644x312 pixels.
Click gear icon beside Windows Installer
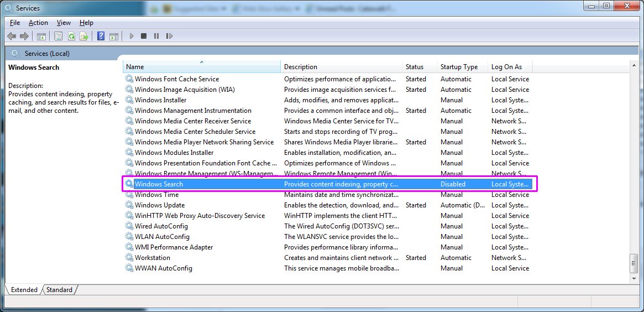pos(129,100)
